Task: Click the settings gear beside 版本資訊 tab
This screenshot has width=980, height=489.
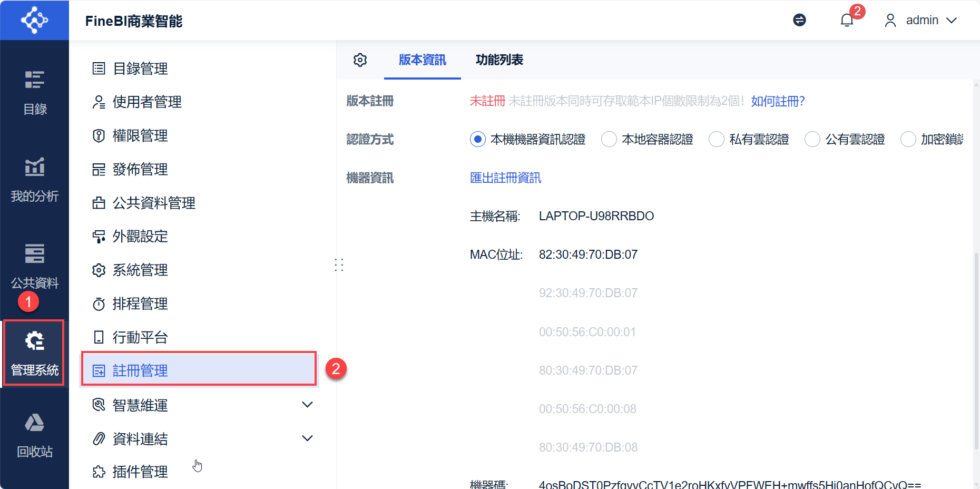Action: 360,60
